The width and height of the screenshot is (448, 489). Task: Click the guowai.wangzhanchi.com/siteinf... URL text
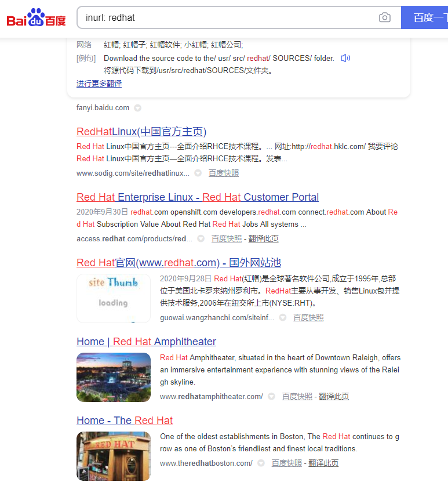(217, 317)
